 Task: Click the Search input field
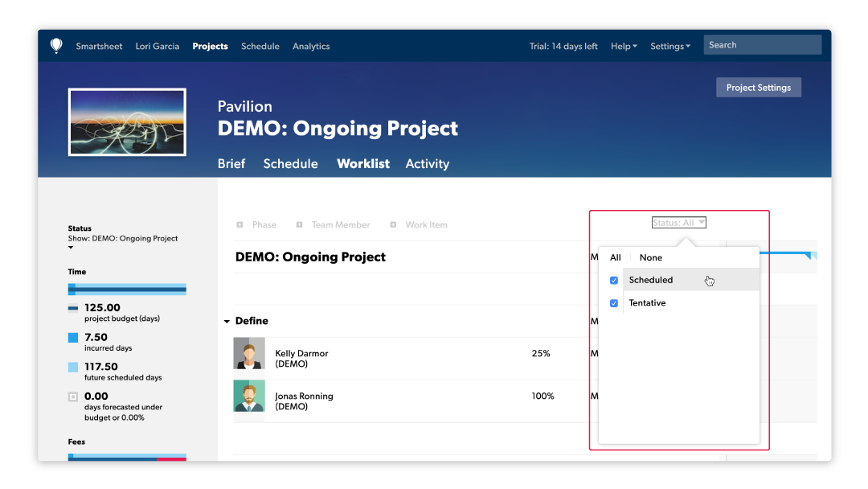tap(762, 45)
